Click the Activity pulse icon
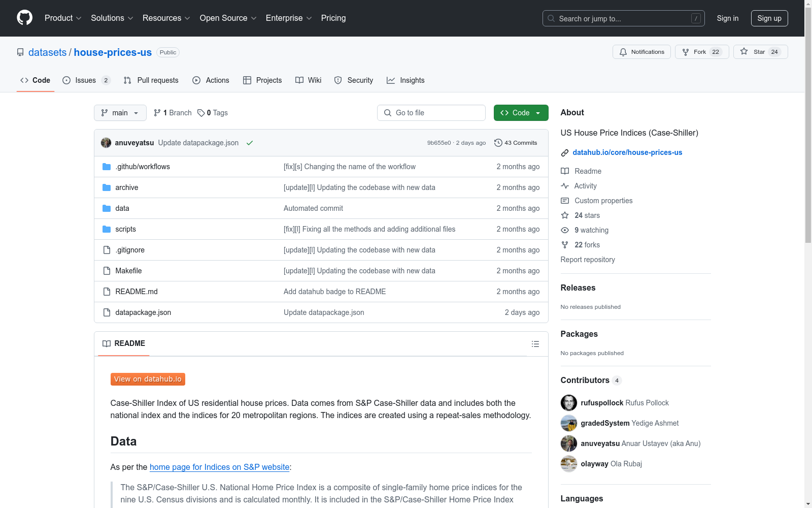The width and height of the screenshot is (812, 508). pos(565,186)
